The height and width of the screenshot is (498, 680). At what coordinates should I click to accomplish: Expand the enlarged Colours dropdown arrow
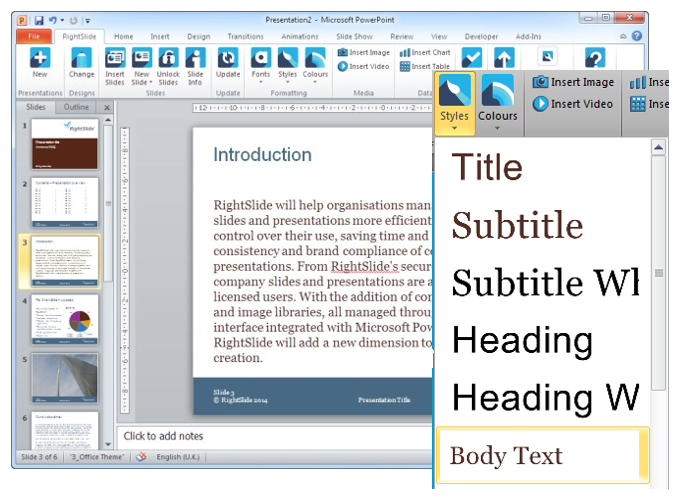497,128
